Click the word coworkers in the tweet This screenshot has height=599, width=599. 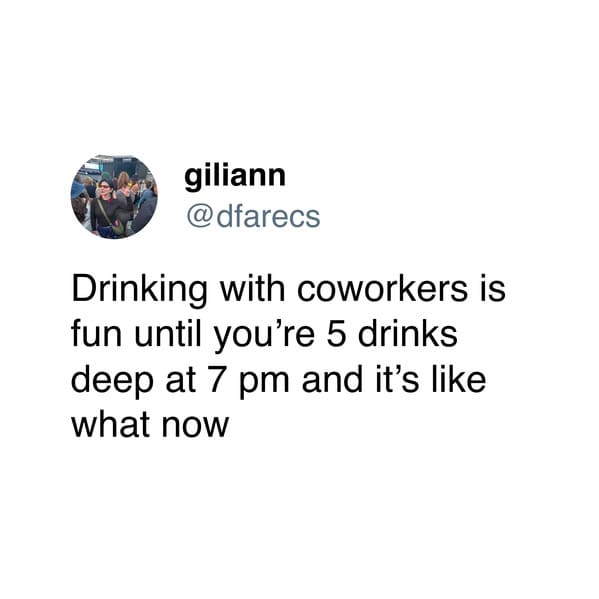click(x=382, y=288)
